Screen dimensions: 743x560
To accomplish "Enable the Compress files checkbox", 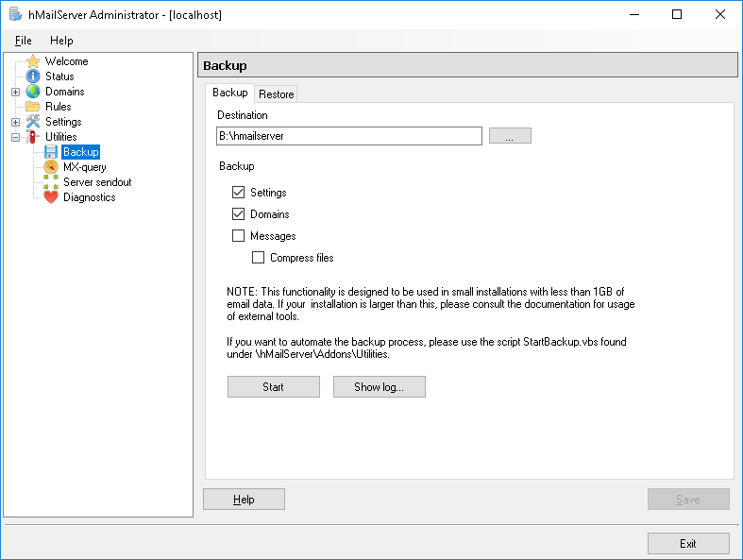I will tap(259, 258).
